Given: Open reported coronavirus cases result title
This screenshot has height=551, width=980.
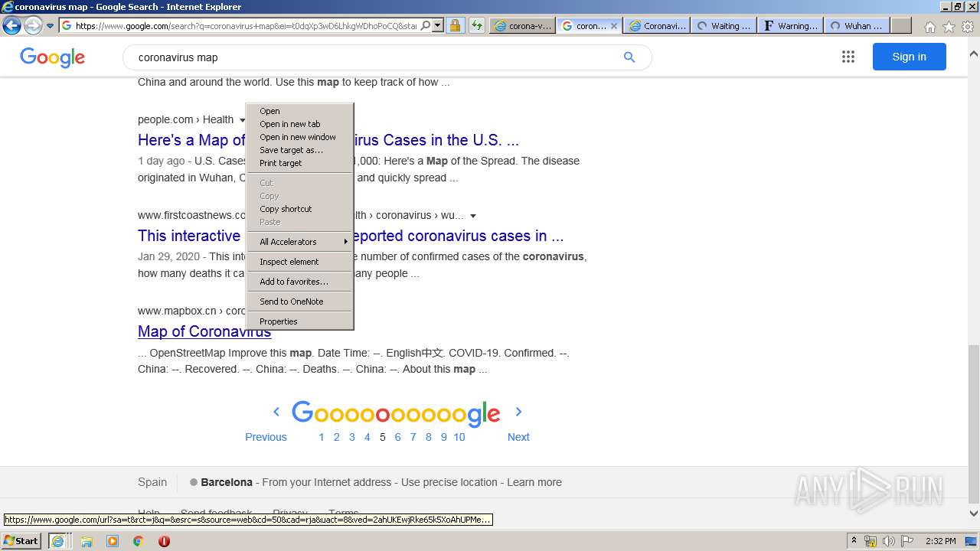Looking at the screenshot, I should 458,236.
